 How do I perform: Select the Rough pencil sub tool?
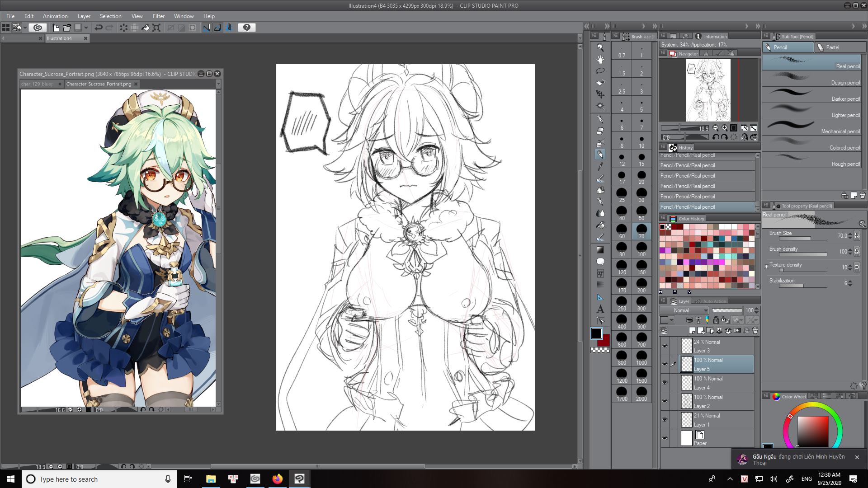(x=812, y=160)
